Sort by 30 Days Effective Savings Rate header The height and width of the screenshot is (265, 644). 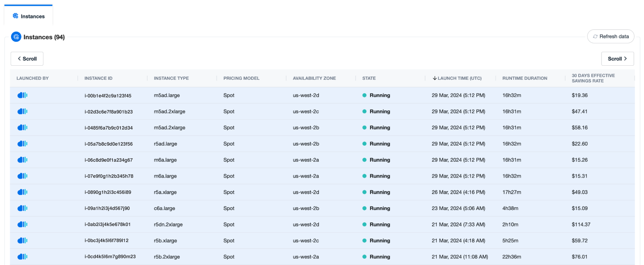pos(593,78)
